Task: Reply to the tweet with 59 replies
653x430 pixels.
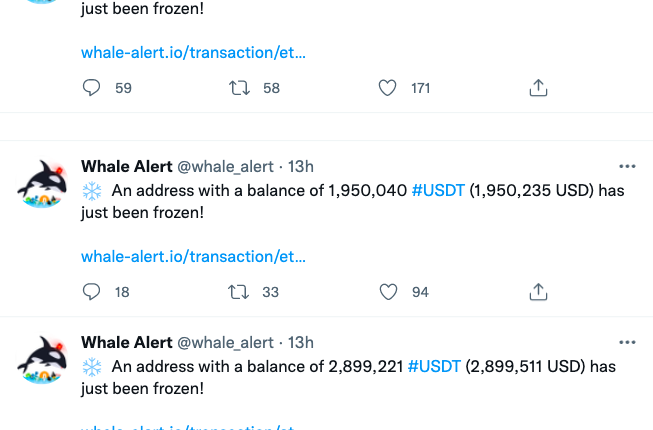Action: (92, 88)
